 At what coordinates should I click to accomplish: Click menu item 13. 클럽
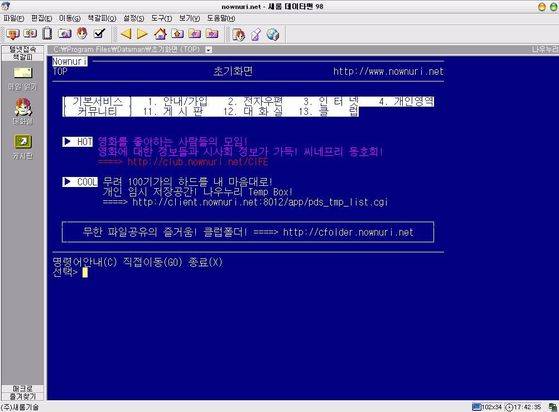328,112
